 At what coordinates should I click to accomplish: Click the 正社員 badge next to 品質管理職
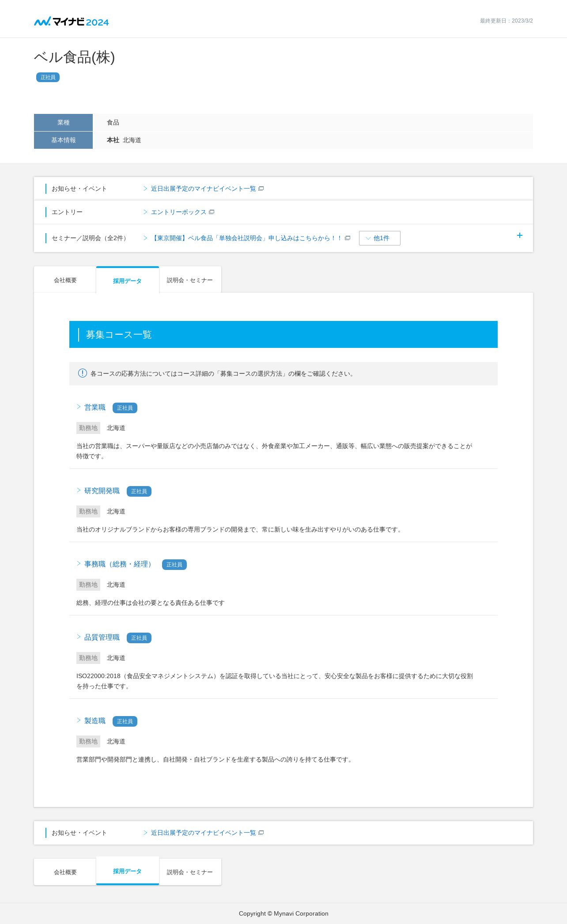click(139, 638)
